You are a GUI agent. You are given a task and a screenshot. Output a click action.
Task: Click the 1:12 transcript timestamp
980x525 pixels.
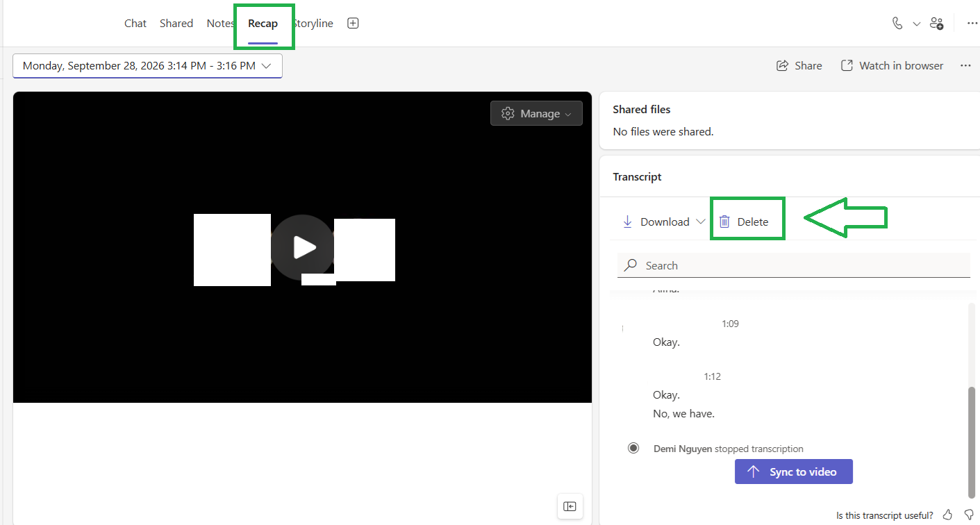(x=712, y=376)
